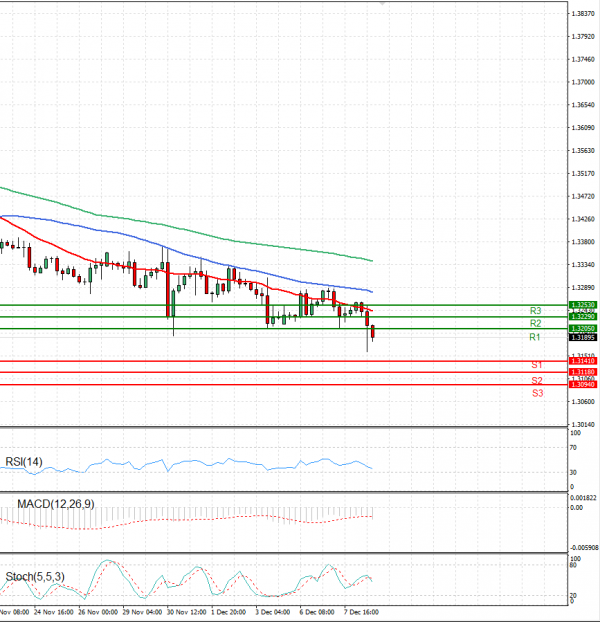The image size is (600, 622).
Task: Click the 1.35170 price axis value
Action: coord(583,174)
